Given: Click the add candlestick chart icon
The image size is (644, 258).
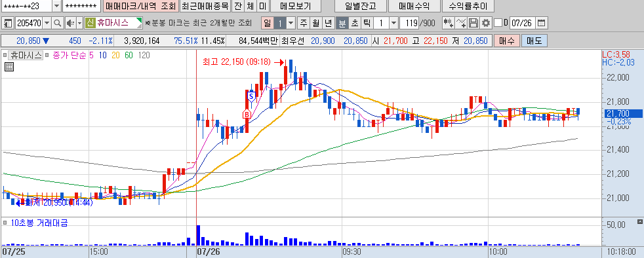Looking at the screenshot, I should 448,23.
